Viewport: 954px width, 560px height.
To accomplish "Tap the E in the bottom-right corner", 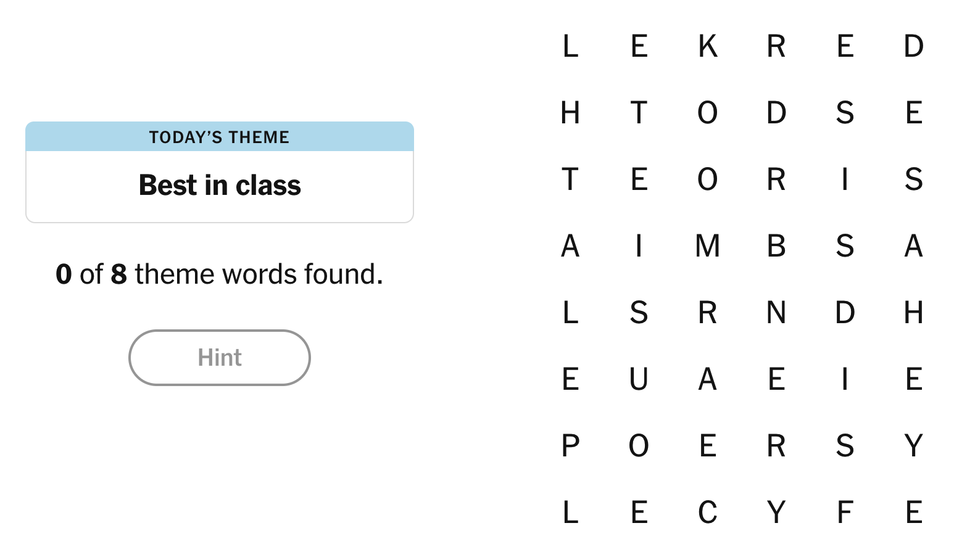I will click(x=914, y=513).
